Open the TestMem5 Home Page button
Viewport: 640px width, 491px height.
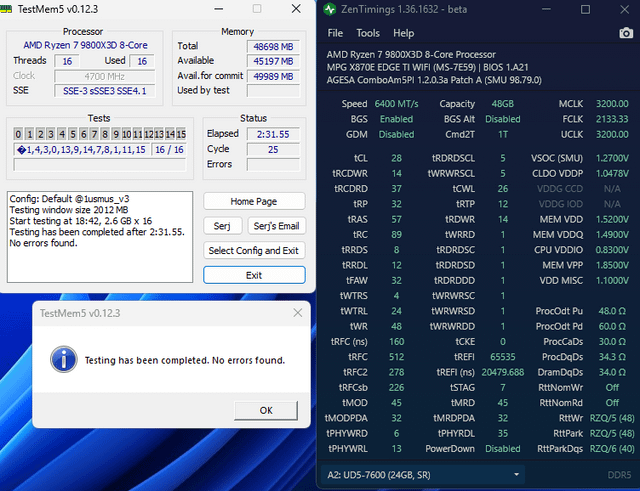tap(254, 201)
